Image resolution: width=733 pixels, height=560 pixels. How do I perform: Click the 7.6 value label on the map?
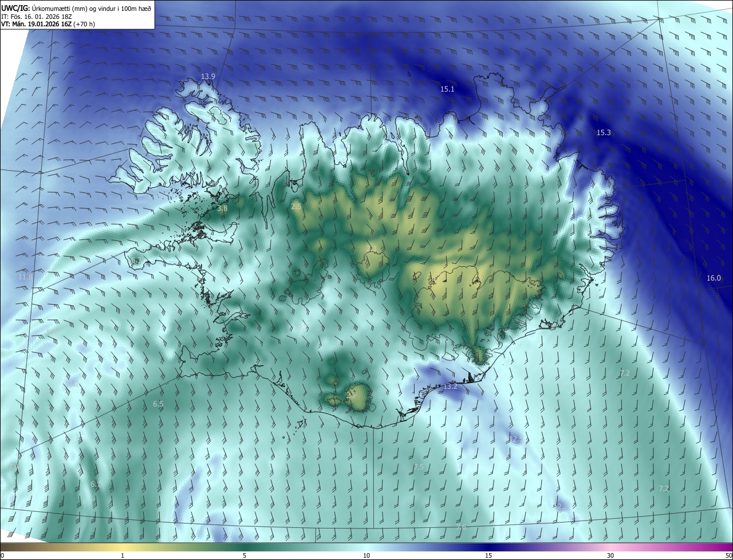[x=461, y=527]
